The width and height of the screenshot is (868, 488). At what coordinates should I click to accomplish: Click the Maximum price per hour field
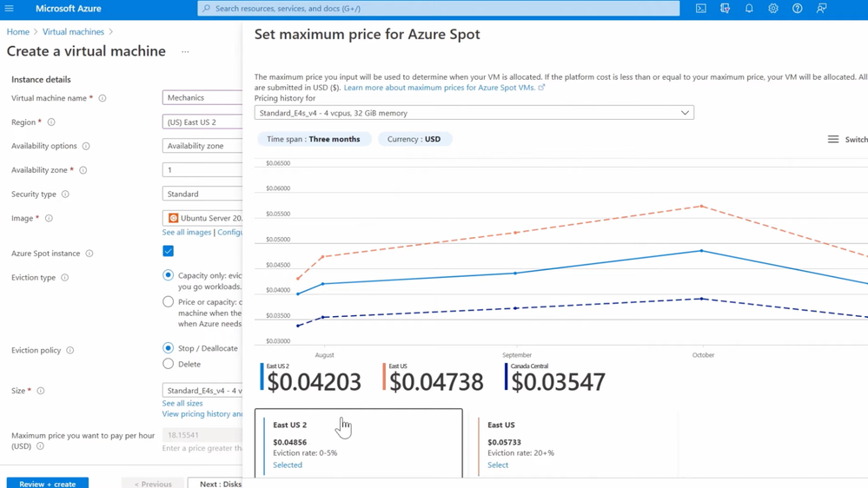[x=202, y=435]
